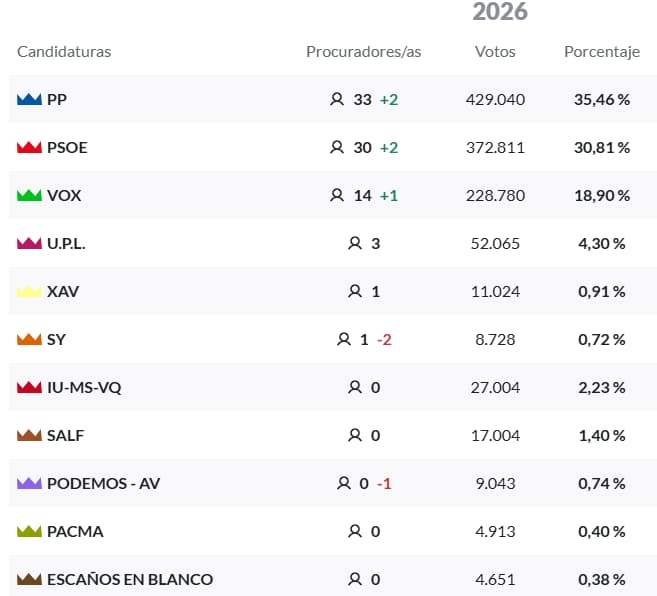657x596 pixels.
Task: Click the yellow XAV crown icon
Action: pyautogui.click(x=29, y=292)
